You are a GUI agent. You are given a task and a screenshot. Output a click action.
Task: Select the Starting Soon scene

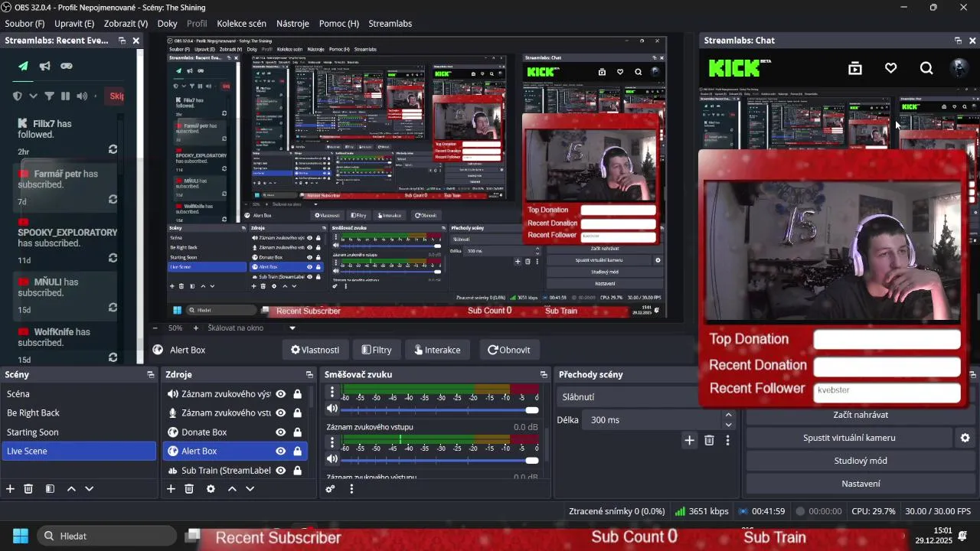[79, 432]
